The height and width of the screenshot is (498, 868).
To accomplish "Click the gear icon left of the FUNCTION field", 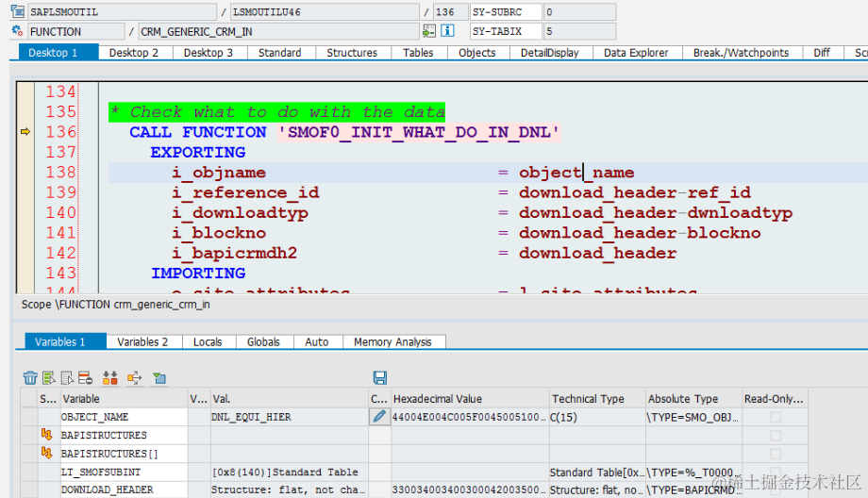I will [x=17, y=31].
